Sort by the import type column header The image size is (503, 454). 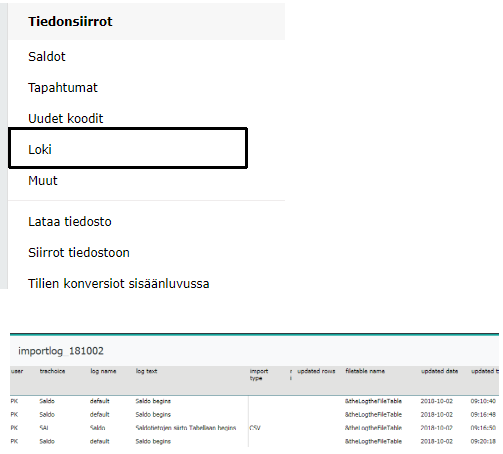[x=259, y=374]
